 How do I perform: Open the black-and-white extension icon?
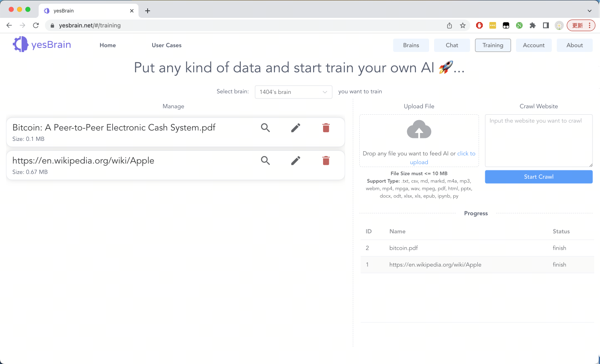coord(506,25)
